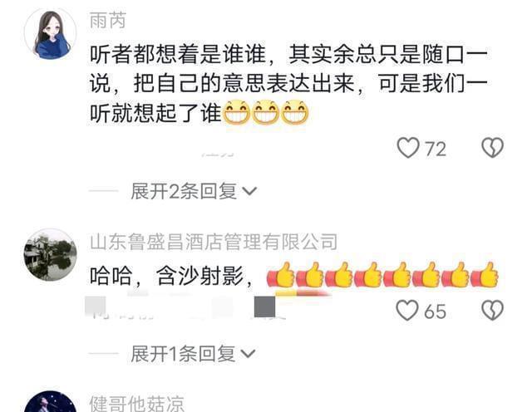Tap broken heart on 含沙射影 comment
This screenshot has height=412, width=532.
(x=492, y=311)
